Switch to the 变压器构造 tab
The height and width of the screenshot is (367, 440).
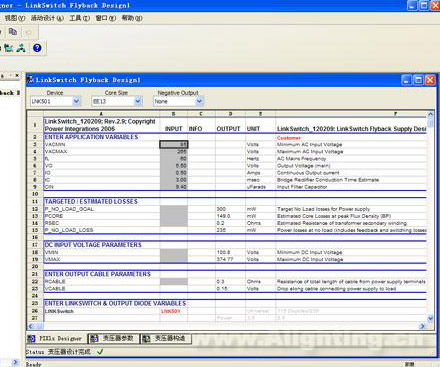pos(166,338)
